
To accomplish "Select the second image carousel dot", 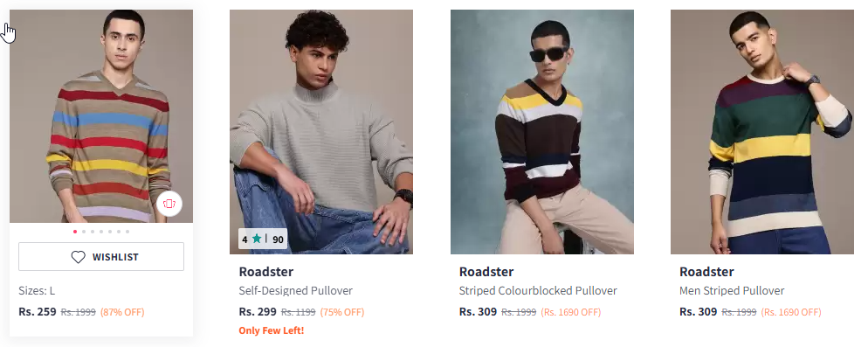I will 84,232.
